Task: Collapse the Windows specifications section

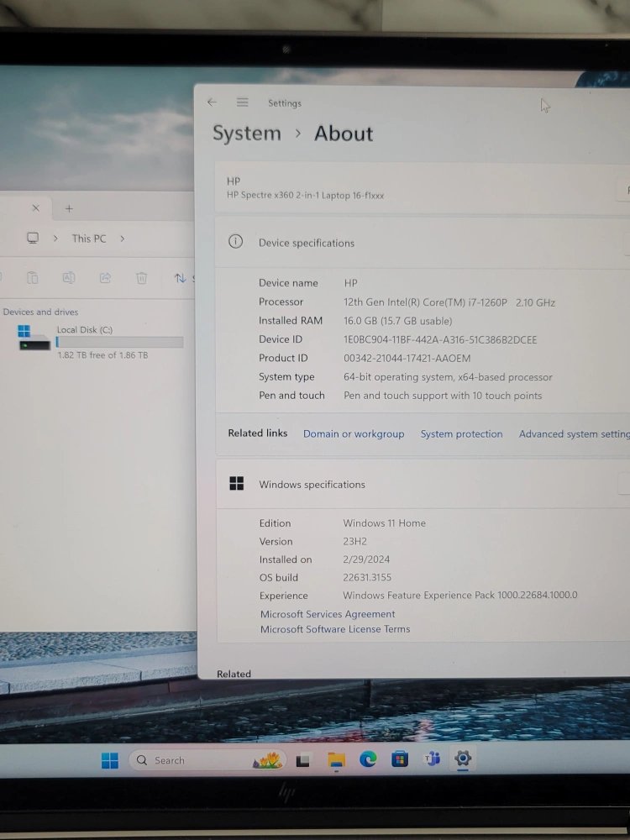Action: pos(623,485)
